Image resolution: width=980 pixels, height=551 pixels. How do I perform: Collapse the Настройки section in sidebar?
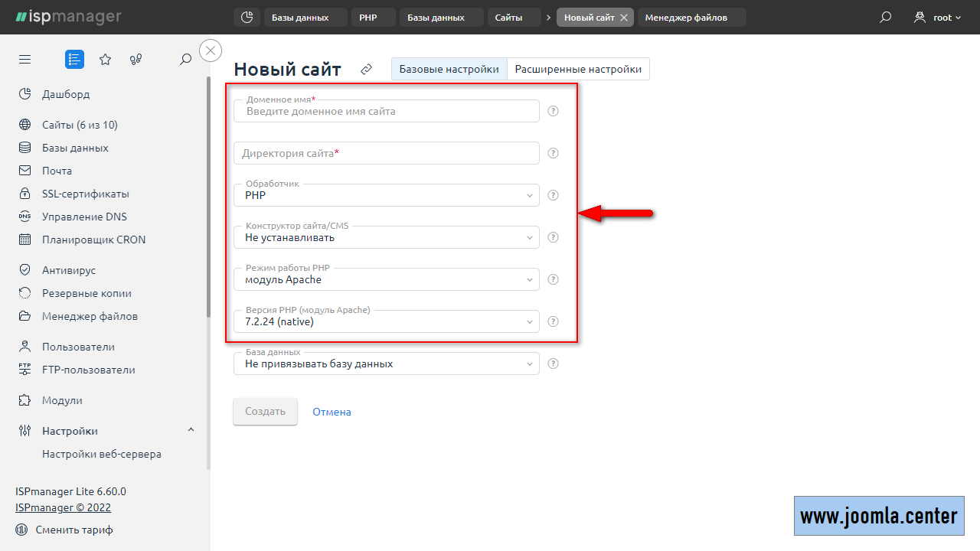pos(191,431)
